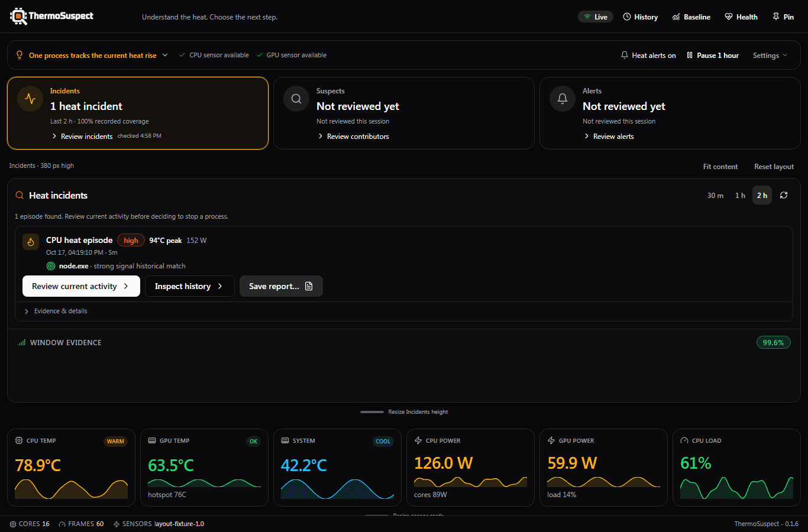Pause alerts for 1 hour
The height and width of the screenshot is (532, 808).
(713, 55)
